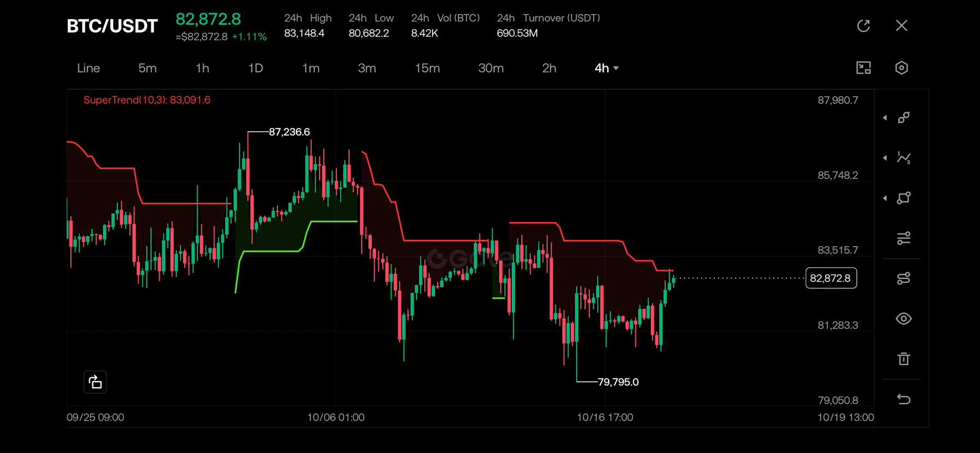Select the 2h timeframe
The image size is (980, 453).
point(549,68)
